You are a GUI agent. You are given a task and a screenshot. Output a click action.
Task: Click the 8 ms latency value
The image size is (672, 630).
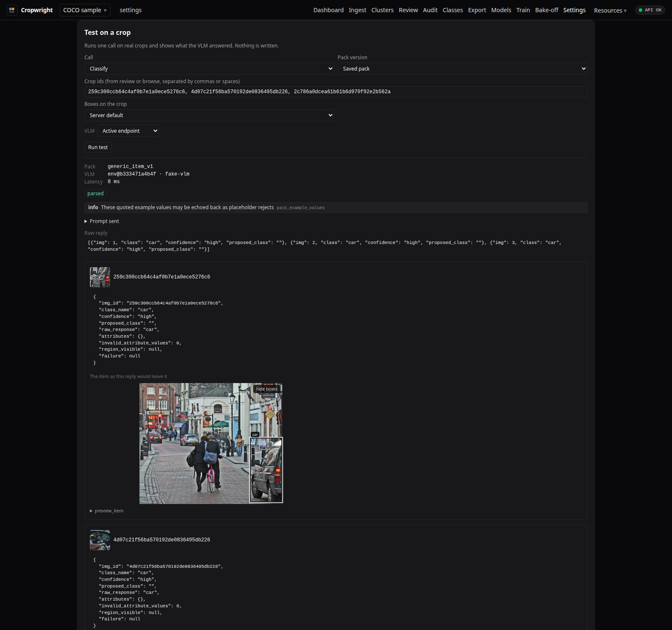click(x=114, y=182)
